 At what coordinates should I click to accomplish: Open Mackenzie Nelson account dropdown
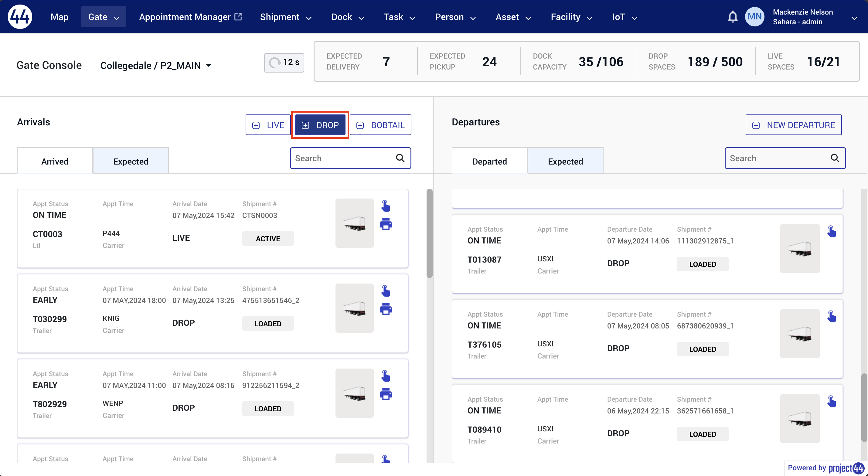coord(854,18)
